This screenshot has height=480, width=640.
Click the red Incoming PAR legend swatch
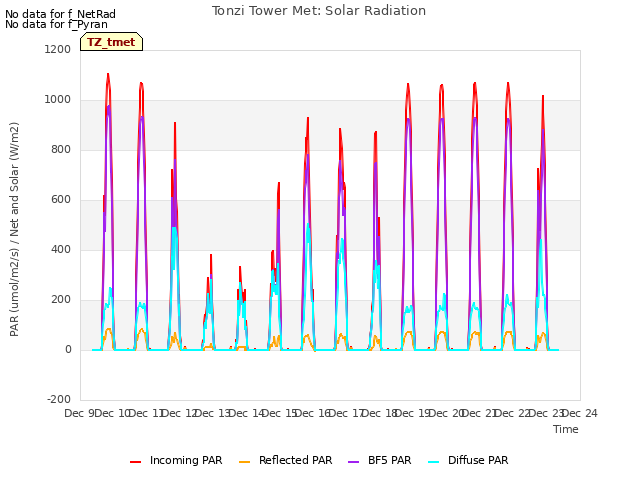pyautogui.click(x=136, y=462)
